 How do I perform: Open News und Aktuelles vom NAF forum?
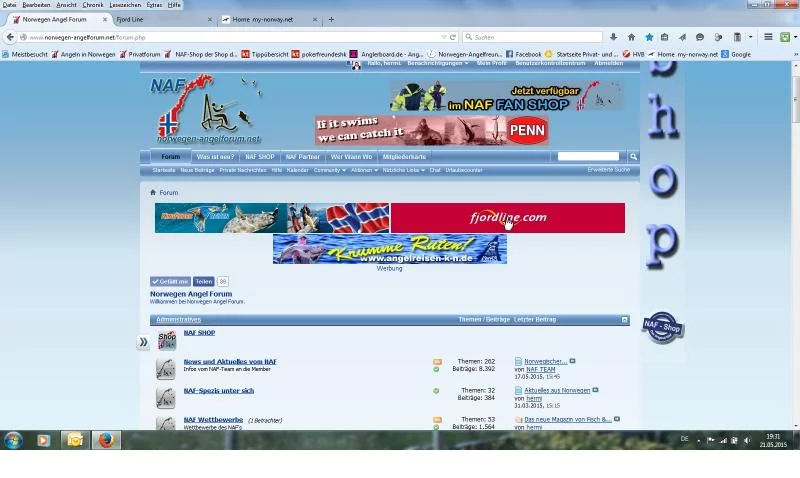click(230, 361)
